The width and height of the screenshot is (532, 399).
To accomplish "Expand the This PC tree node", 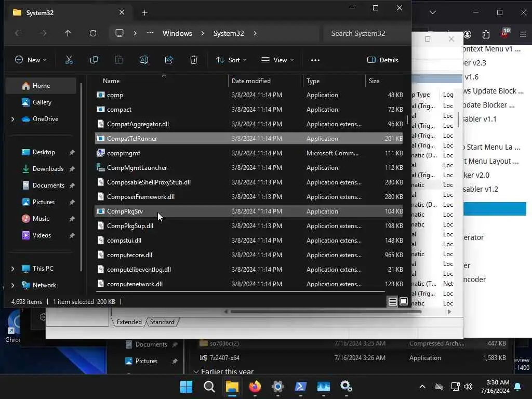I will [13, 269].
